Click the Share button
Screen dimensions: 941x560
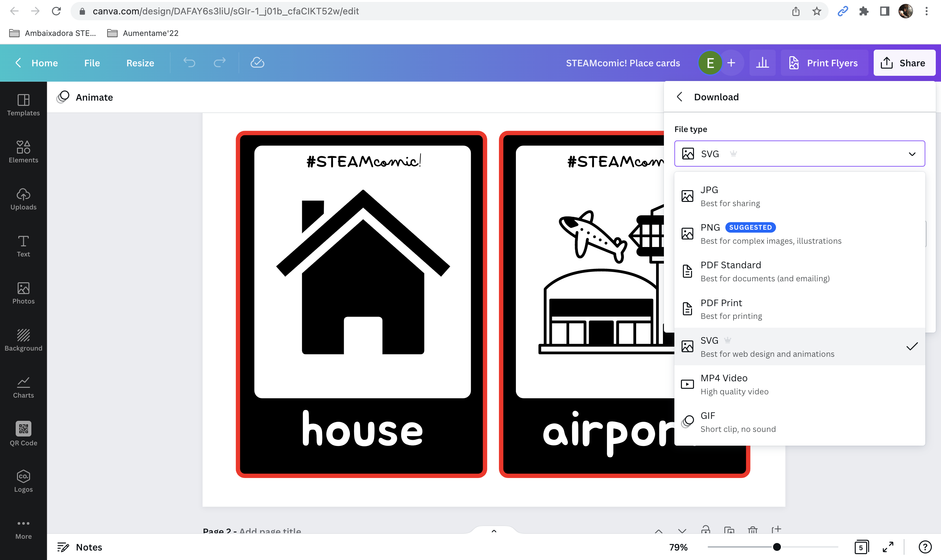[904, 63]
